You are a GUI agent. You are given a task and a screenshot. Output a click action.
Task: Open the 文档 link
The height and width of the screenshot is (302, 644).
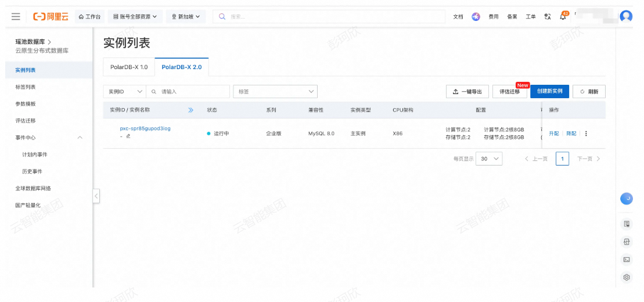(458, 17)
